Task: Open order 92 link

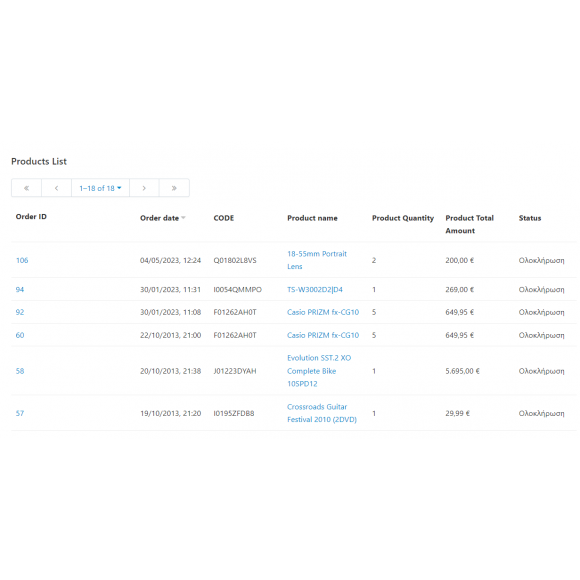Action: click(x=20, y=312)
